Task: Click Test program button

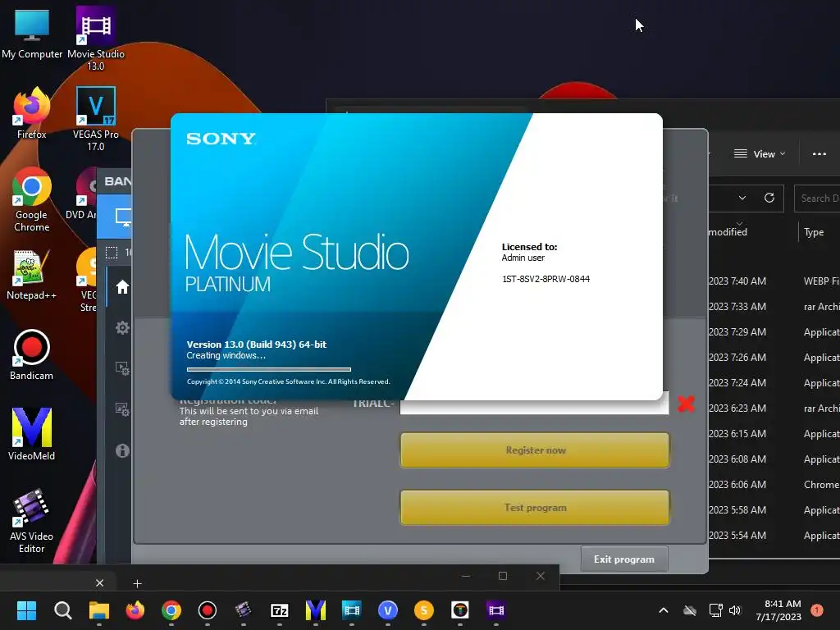Action: (535, 507)
